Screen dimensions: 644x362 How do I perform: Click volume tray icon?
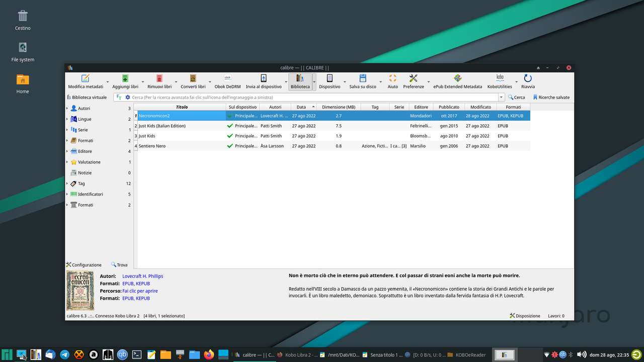tap(582, 354)
